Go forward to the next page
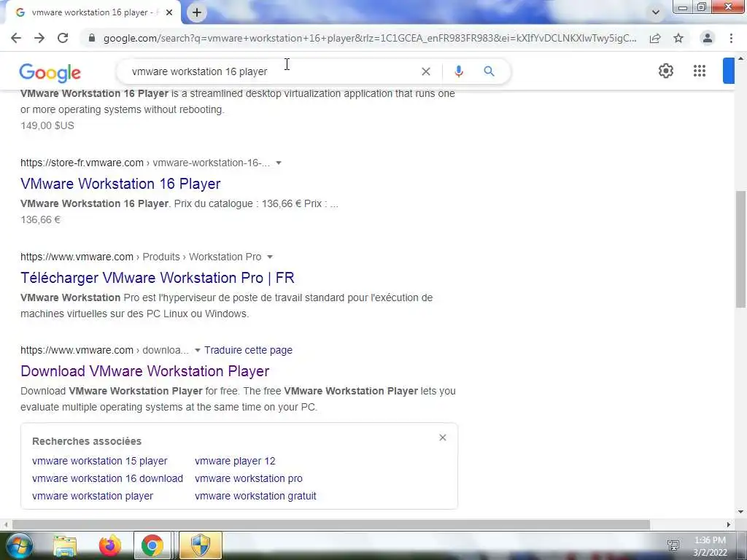Image resolution: width=747 pixels, height=560 pixels. tap(39, 38)
